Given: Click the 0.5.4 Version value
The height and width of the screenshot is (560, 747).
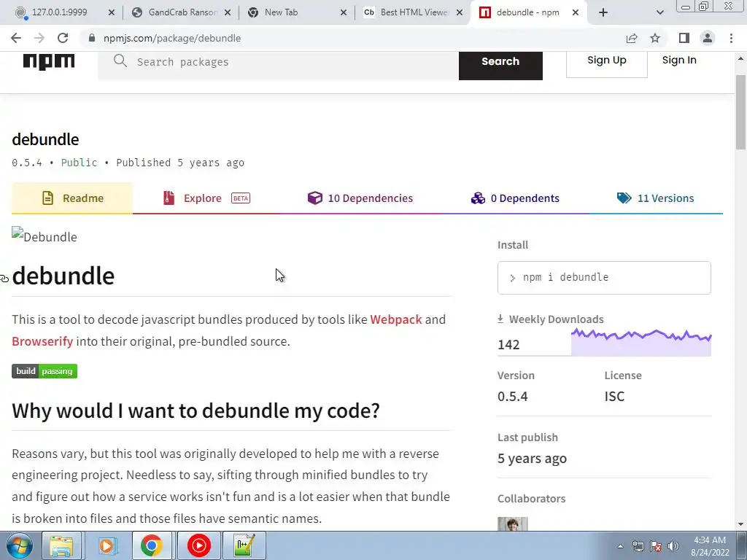Looking at the screenshot, I should click(x=513, y=396).
